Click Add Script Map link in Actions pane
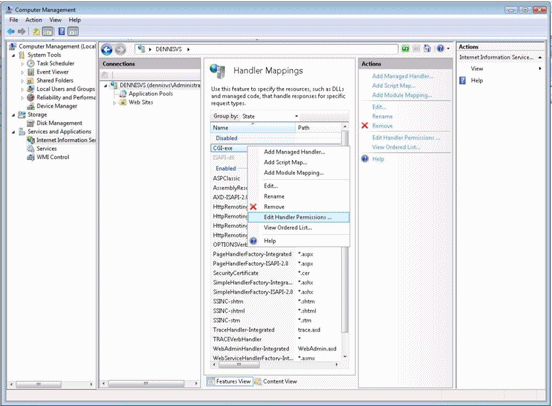This screenshot has width=552, height=406. (394, 86)
